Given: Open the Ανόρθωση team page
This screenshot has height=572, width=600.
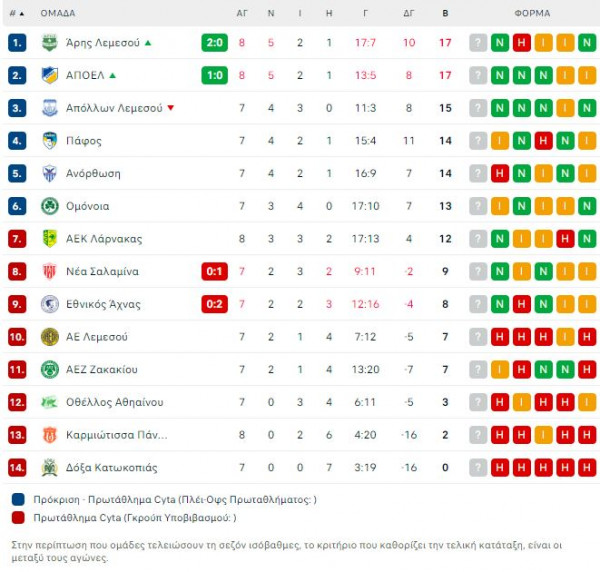Looking at the screenshot, I should pos(93,173).
